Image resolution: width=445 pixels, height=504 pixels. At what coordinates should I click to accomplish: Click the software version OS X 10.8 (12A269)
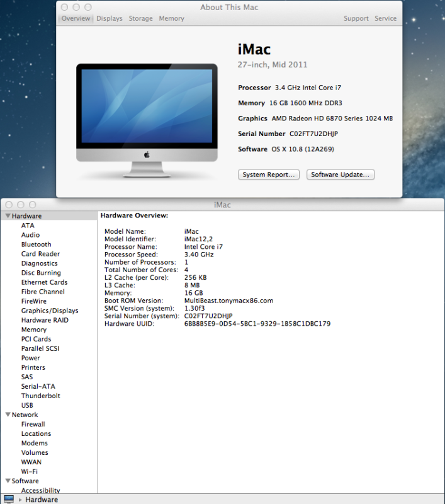click(x=303, y=149)
